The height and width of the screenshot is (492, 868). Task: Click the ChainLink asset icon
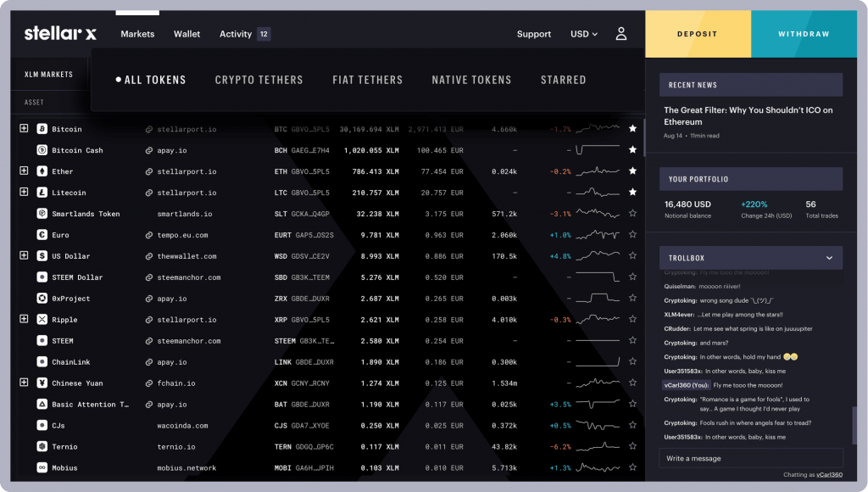[x=42, y=362]
